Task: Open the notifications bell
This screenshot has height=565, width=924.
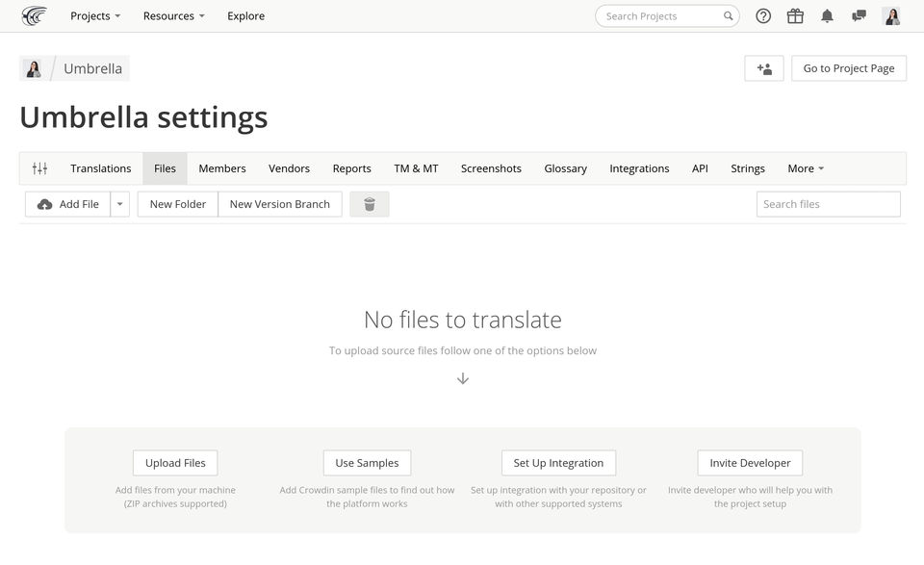Action: click(827, 15)
